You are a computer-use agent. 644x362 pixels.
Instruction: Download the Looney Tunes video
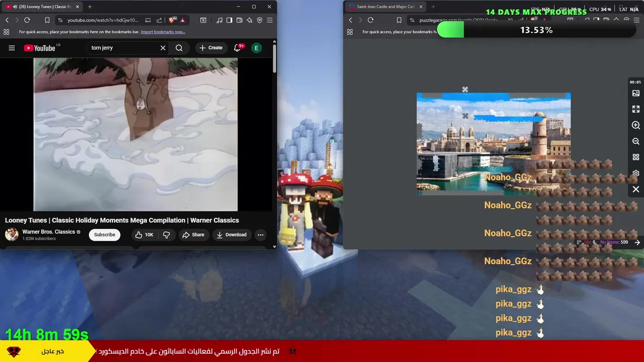coord(231,235)
